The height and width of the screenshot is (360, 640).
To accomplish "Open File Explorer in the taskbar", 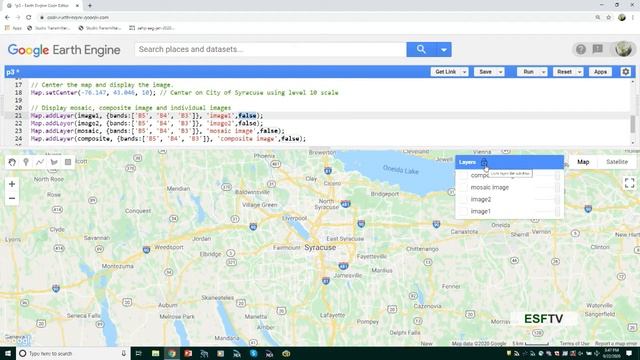I will click(156, 353).
